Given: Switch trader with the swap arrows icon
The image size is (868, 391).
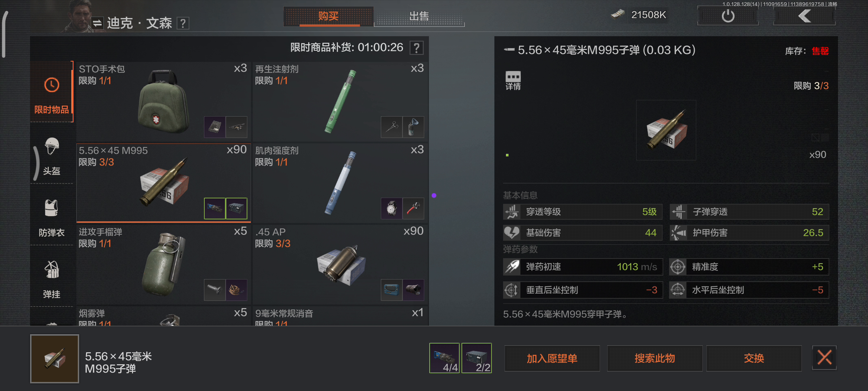Looking at the screenshot, I should [97, 24].
